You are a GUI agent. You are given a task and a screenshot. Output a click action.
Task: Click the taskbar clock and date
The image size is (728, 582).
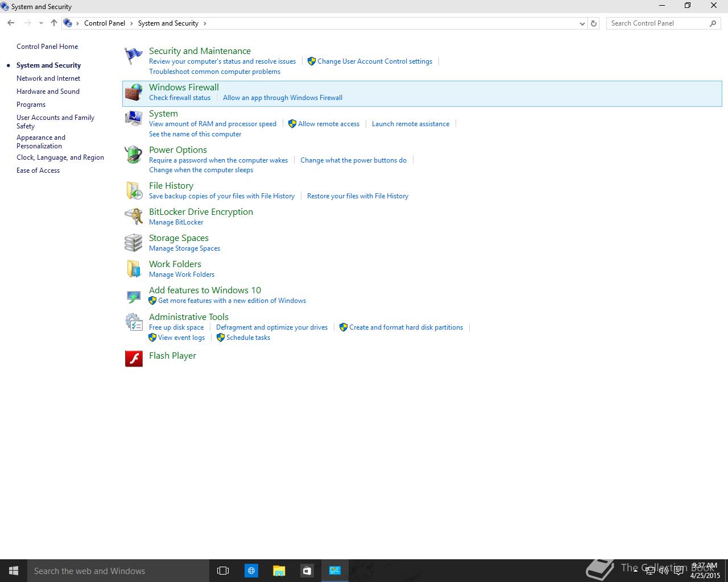705,571
